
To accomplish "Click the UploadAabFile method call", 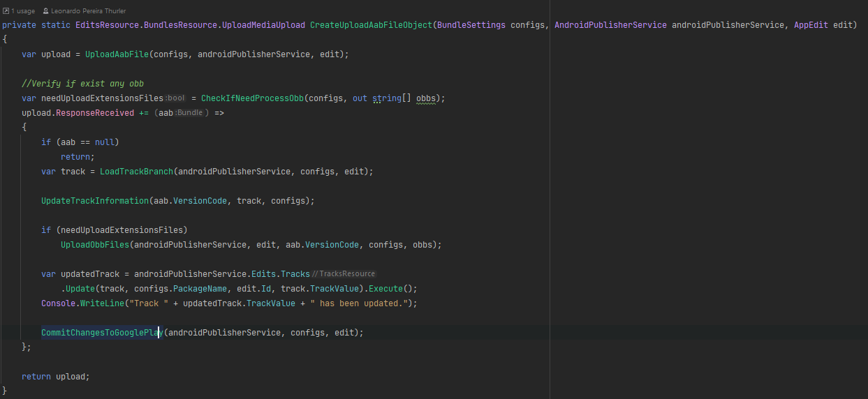I will coord(117,54).
